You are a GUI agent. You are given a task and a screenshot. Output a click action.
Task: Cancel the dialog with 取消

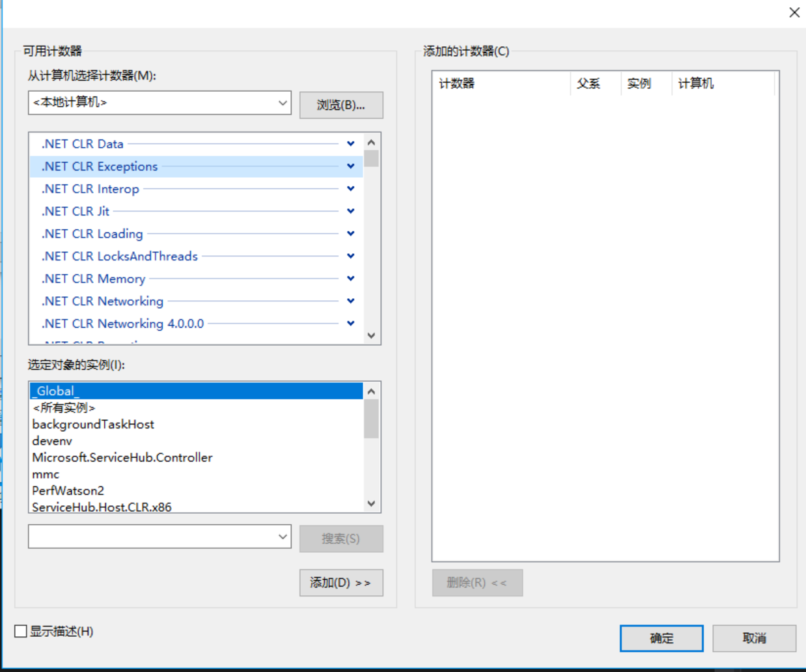(x=754, y=638)
